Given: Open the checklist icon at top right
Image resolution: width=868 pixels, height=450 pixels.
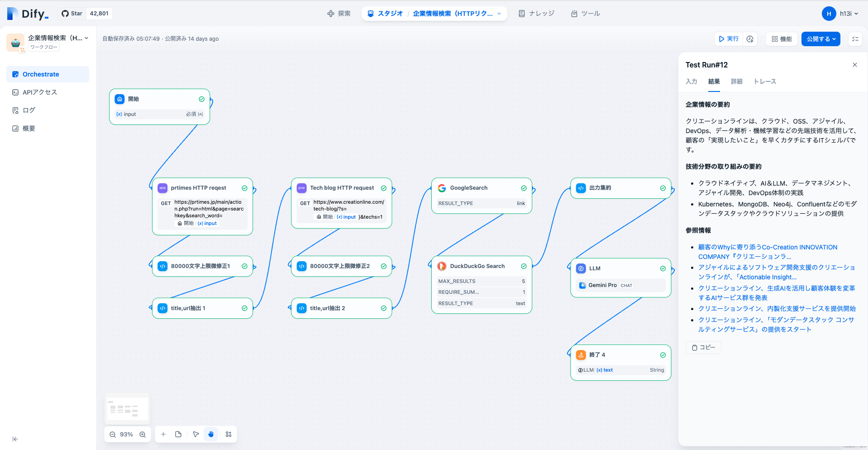Looking at the screenshot, I should pyautogui.click(x=855, y=39).
